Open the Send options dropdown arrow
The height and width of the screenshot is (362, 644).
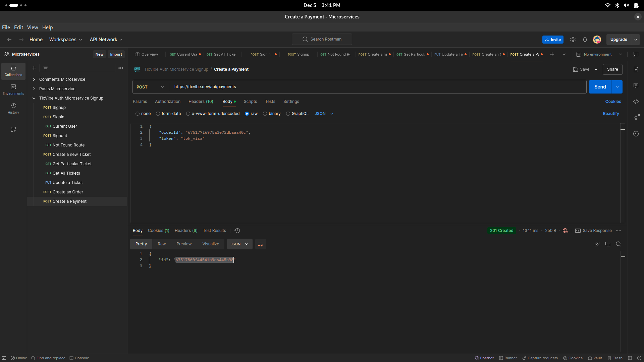617,87
